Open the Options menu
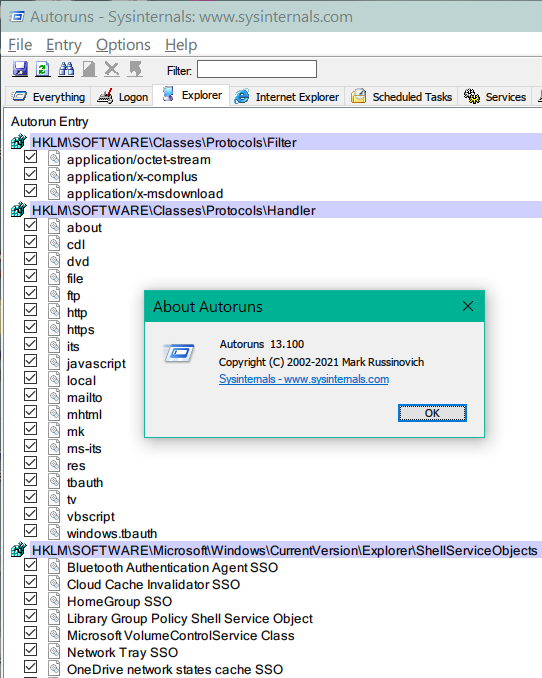 pyautogui.click(x=123, y=45)
